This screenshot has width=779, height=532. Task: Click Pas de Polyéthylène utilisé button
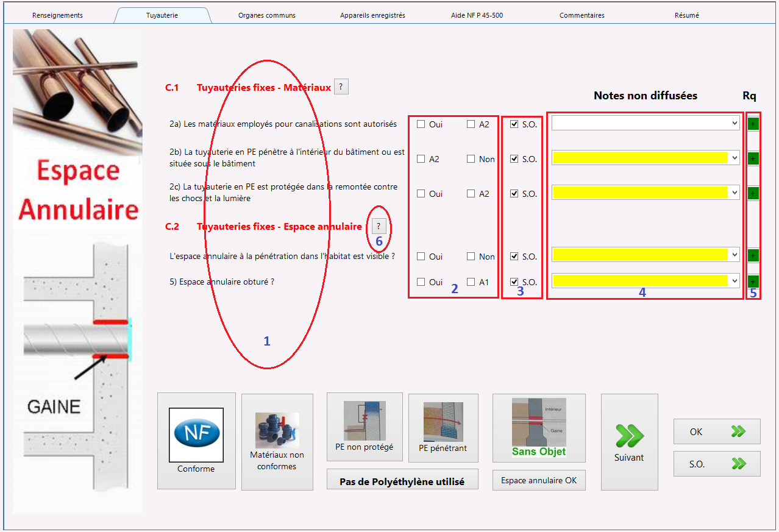402,481
